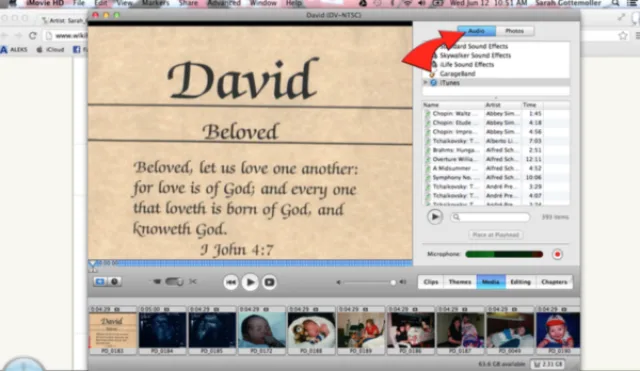The width and height of the screenshot is (640, 371).
Task: Select the David title clip PD_0183
Action: click(x=113, y=331)
